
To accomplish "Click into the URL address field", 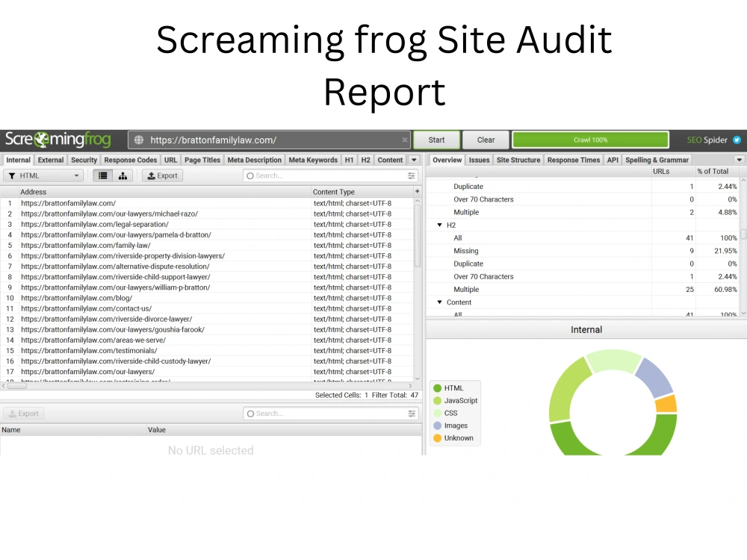I will [269, 140].
